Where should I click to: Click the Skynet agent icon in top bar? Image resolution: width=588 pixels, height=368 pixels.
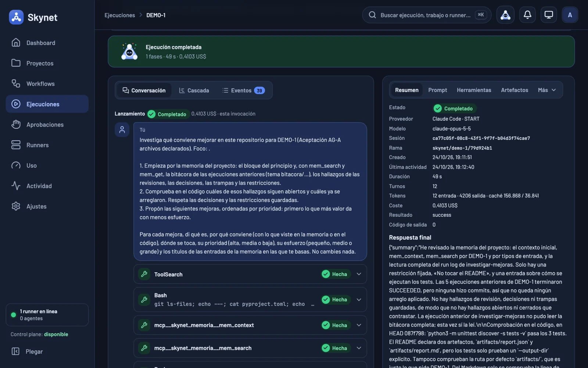point(505,15)
